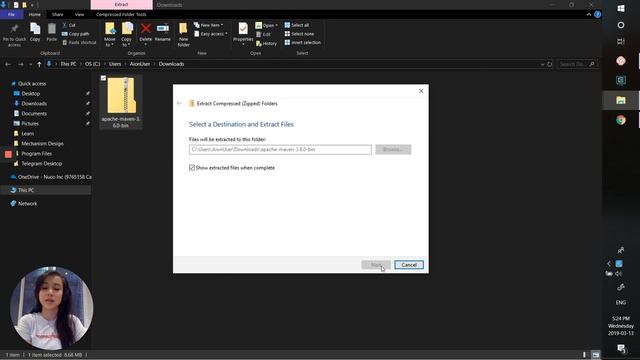The width and height of the screenshot is (640, 360).
Task: Click the Paste ribbon icon
Action: [x=51, y=32]
